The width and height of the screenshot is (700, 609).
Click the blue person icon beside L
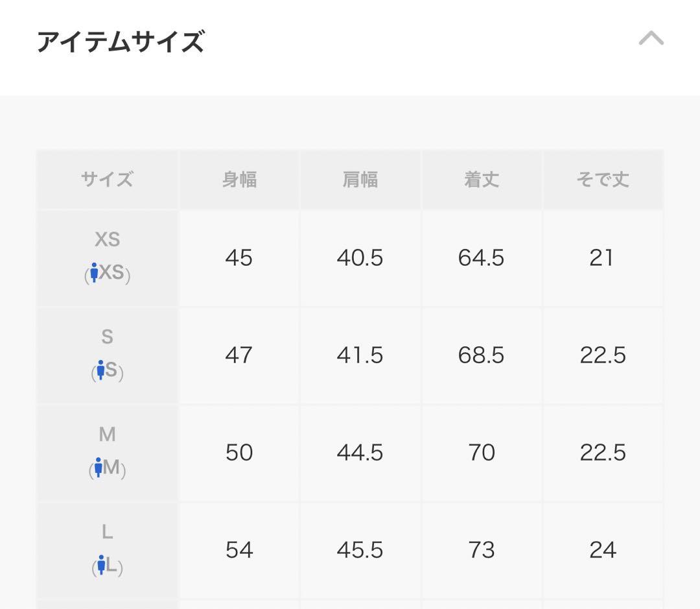click(101, 565)
